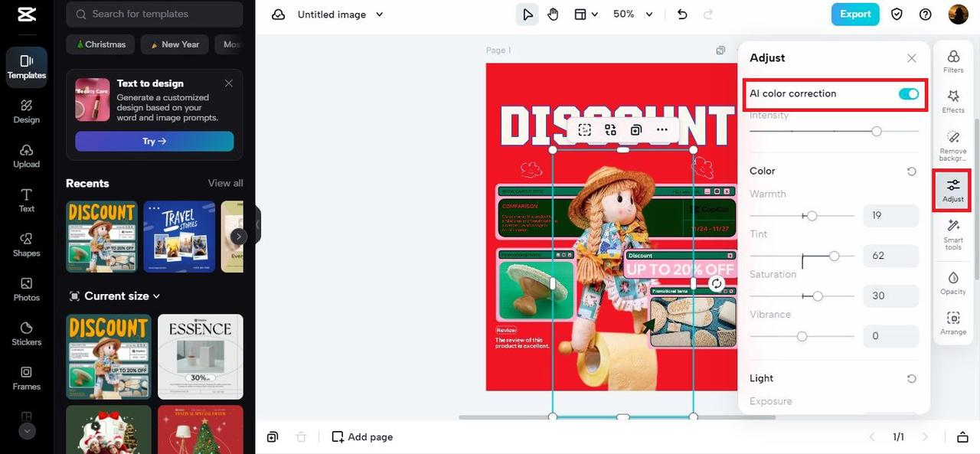Open the user profile avatar

tap(959, 14)
